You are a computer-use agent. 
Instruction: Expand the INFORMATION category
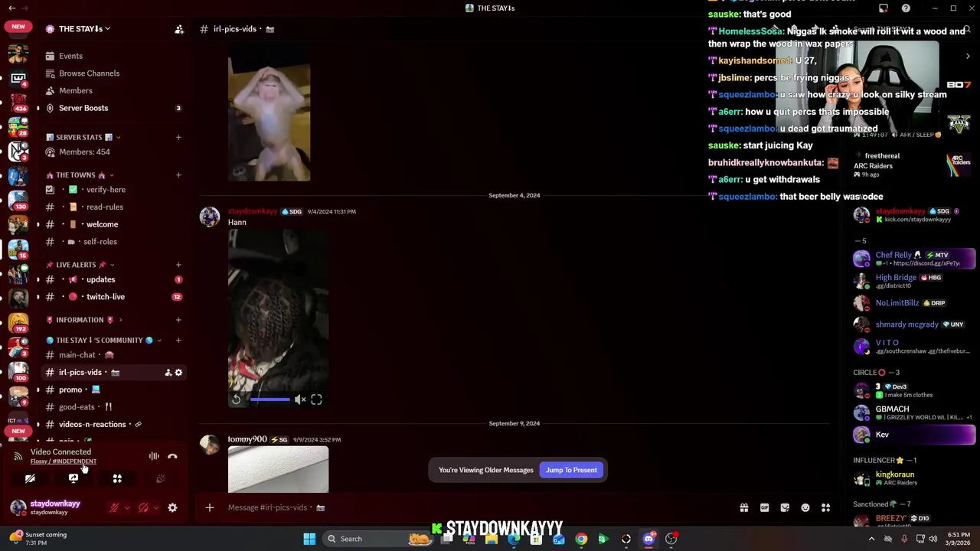click(x=83, y=320)
